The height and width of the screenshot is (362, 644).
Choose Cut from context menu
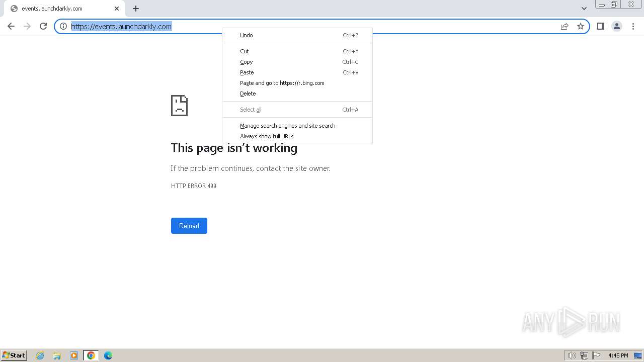(297, 51)
